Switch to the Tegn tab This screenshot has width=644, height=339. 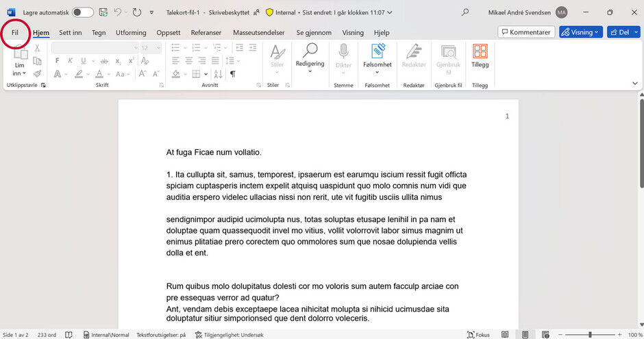(99, 32)
